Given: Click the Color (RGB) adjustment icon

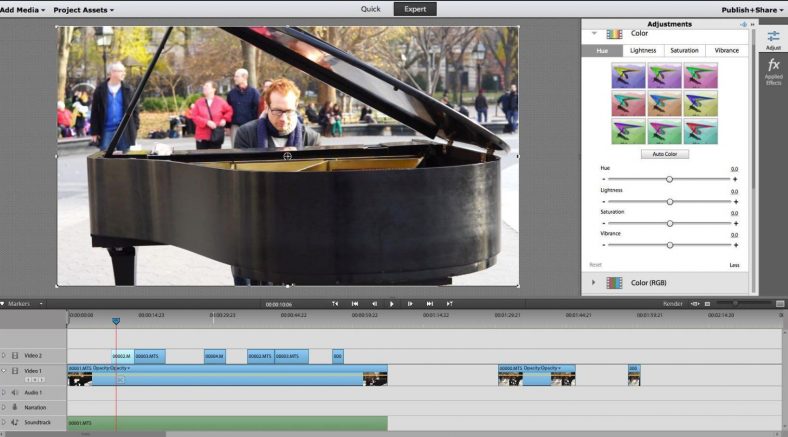Looking at the screenshot, I should (614, 283).
